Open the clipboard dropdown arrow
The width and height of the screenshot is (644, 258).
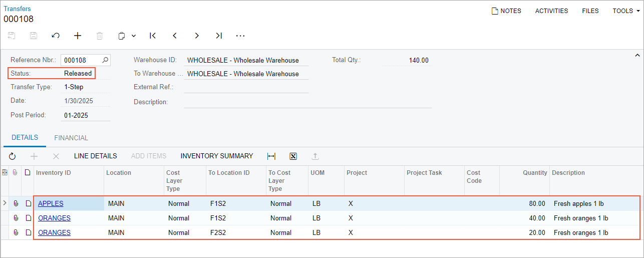point(134,36)
